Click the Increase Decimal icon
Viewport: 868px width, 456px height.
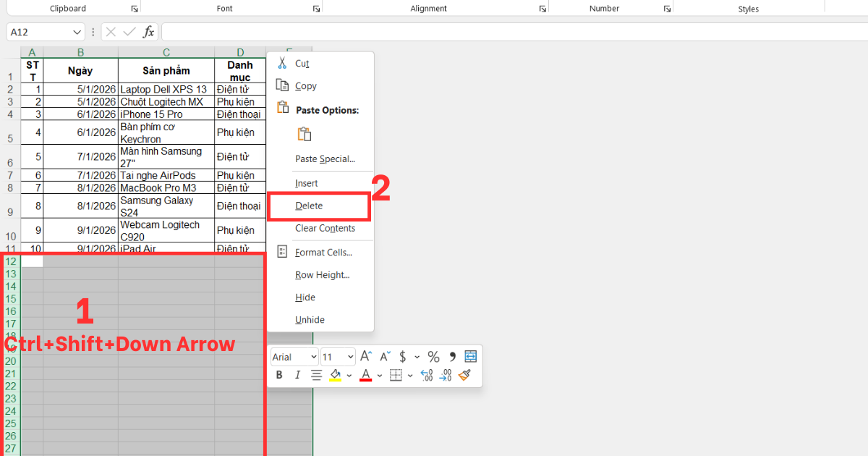tap(427, 375)
